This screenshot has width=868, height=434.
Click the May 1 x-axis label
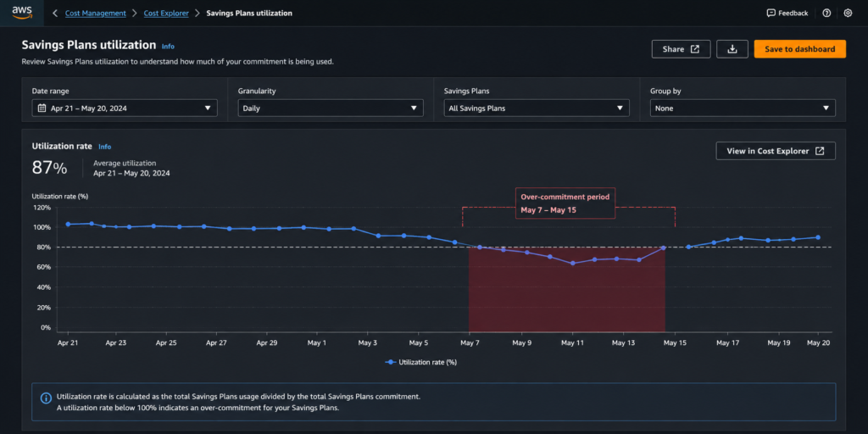tap(316, 342)
